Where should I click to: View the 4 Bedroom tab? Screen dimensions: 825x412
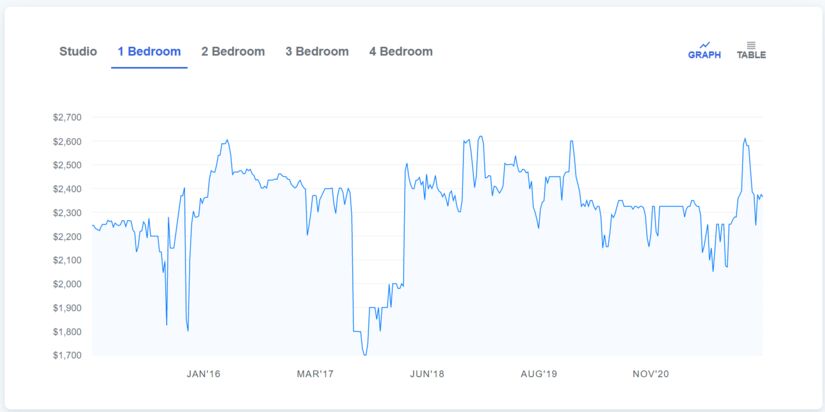(401, 51)
